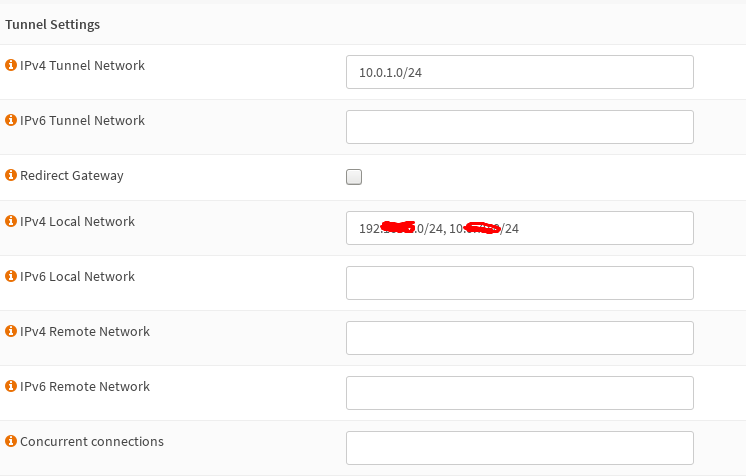Enable the Redirect Gateway checkbox
The height and width of the screenshot is (476, 746).
click(x=354, y=177)
